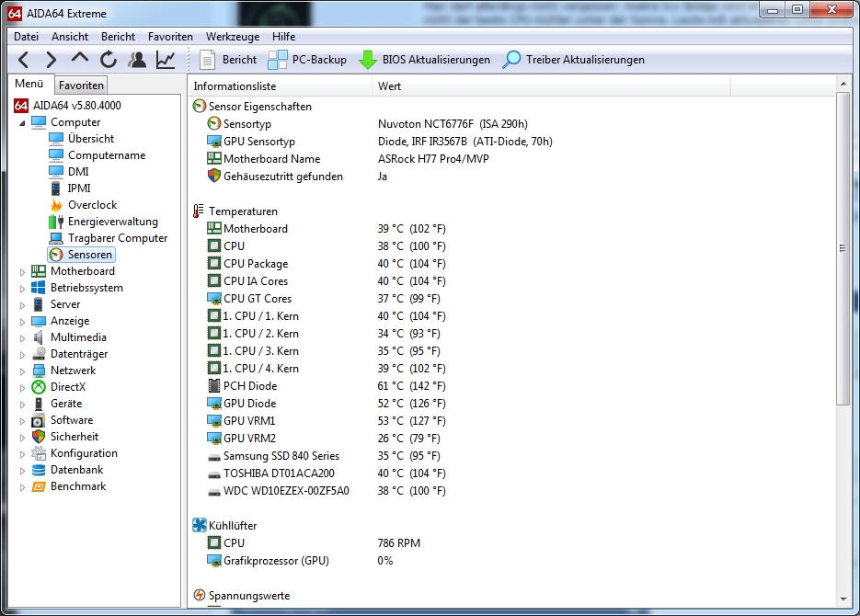Screen dimensions: 860x616
Task: Click the PC-Backup icon
Action: [278, 60]
